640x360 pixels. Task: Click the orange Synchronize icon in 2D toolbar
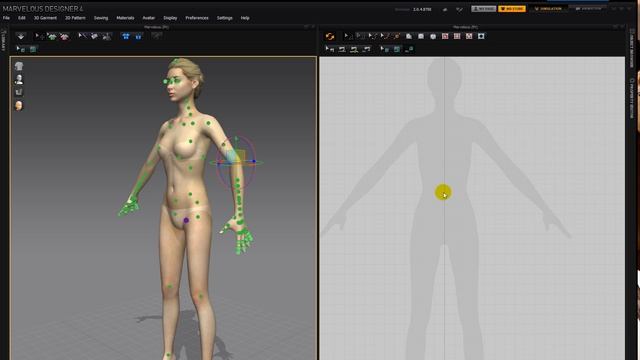click(x=330, y=36)
